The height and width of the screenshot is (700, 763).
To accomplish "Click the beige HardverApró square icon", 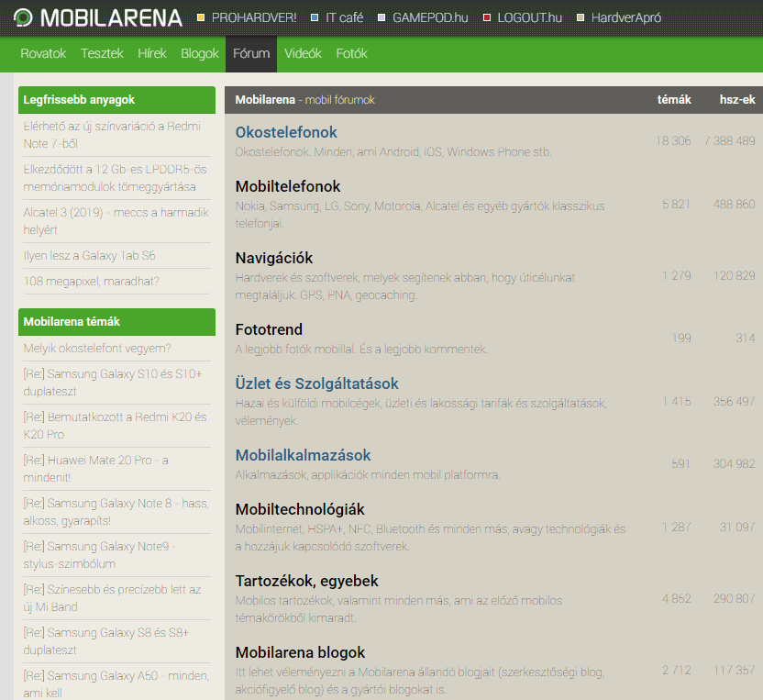I will coord(580,18).
